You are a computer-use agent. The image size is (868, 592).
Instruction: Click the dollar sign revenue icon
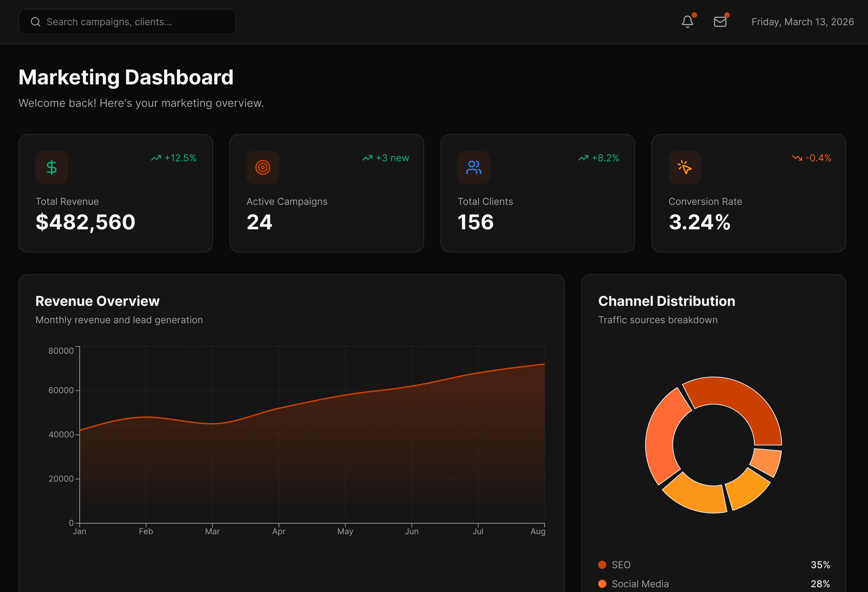pos(51,167)
